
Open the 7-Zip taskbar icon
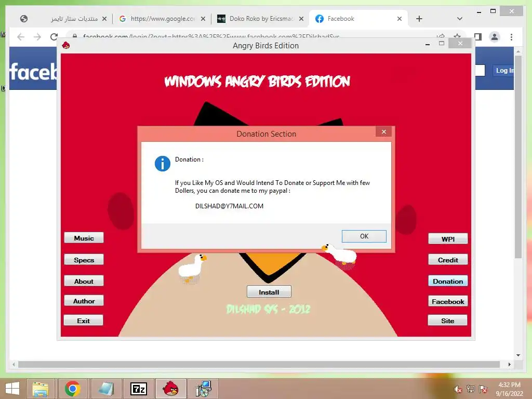tap(138, 389)
